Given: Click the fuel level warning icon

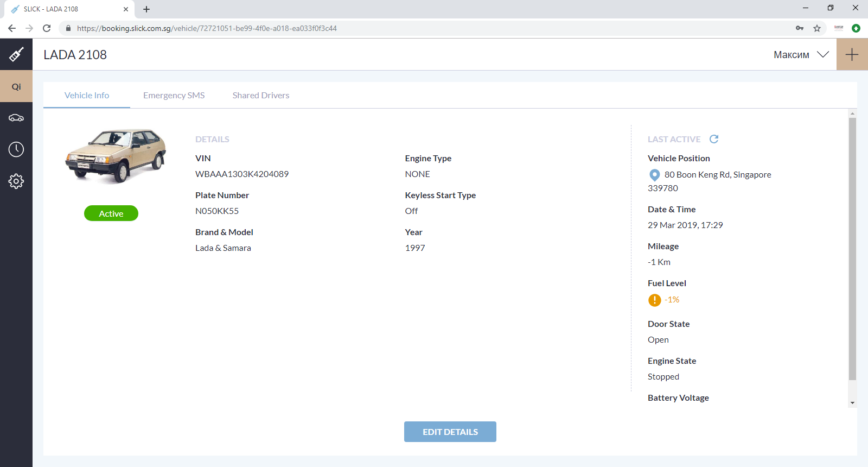Looking at the screenshot, I should [655, 300].
